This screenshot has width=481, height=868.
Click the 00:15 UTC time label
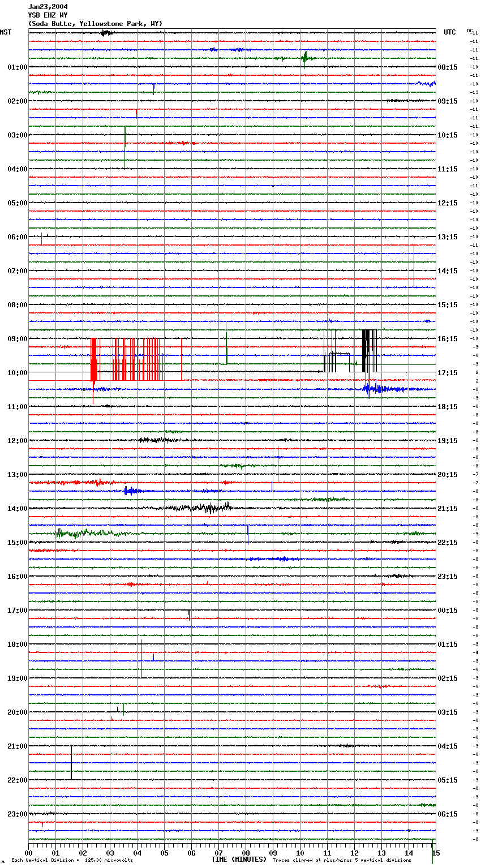(x=448, y=611)
